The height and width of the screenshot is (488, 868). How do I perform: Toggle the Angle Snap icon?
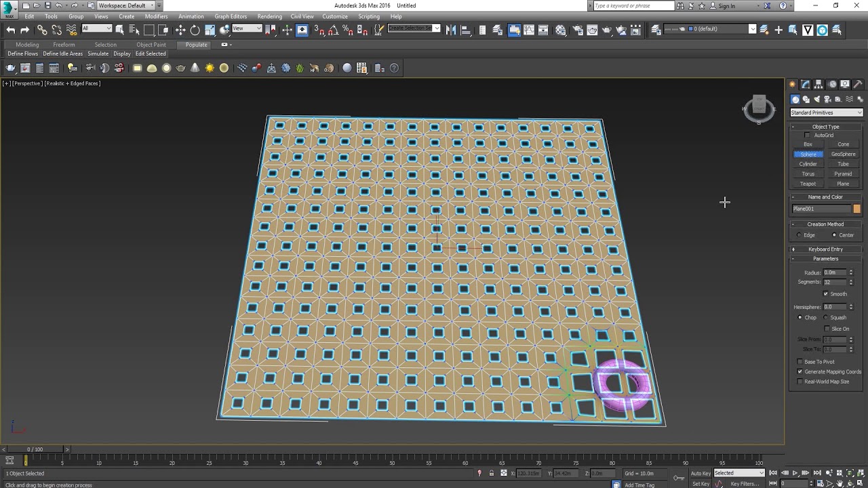333,30
